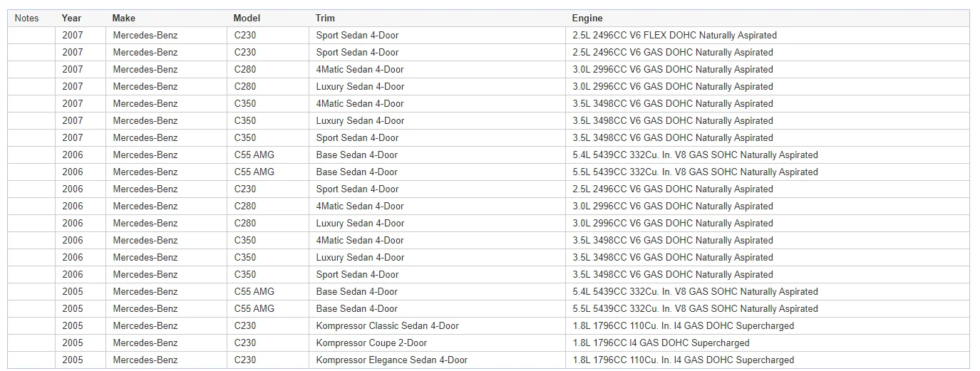Click the Kompressor Coupe 2-Door trim cell
Screen dimensions: 980x371
coord(438,343)
